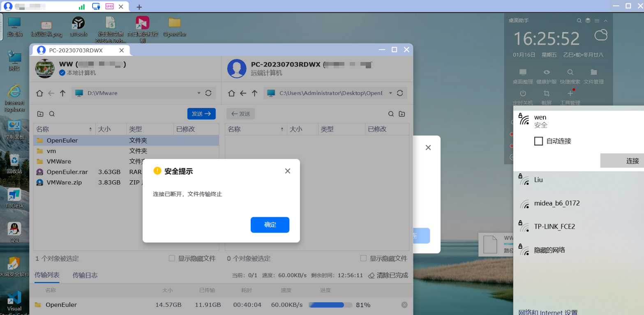Cancel the OpenEuler transfer item
644x315 pixels.
404,305
